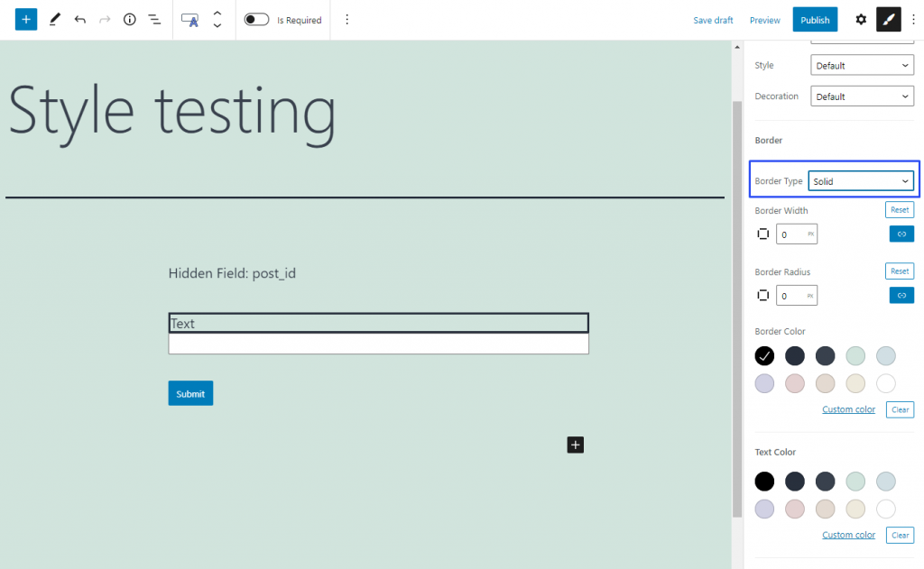Select white Text Color swatch

click(x=886, y=509)
